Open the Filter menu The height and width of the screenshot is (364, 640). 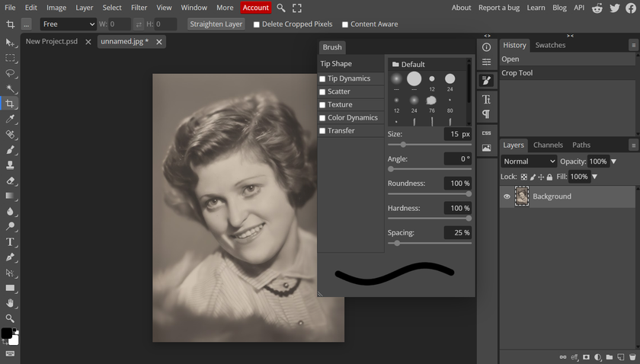[x=139, y=8]
